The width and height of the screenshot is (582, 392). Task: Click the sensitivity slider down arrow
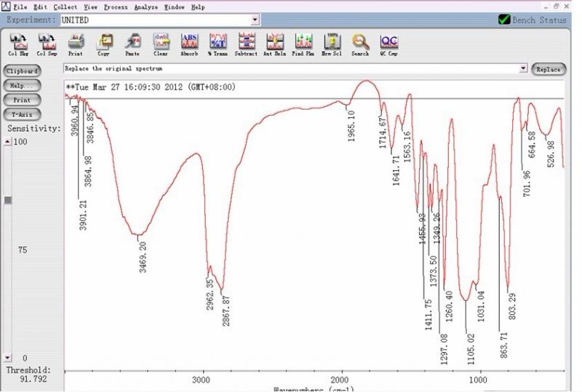point(8,358)
